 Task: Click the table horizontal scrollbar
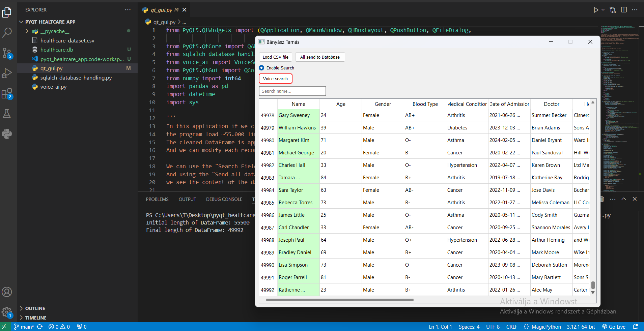click(x=340, y=299)
